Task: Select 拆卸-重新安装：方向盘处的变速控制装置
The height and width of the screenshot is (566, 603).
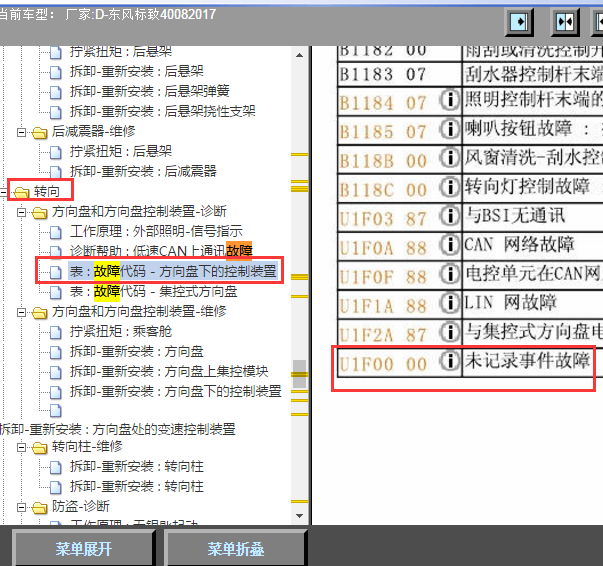Action: tap(118, 429)
